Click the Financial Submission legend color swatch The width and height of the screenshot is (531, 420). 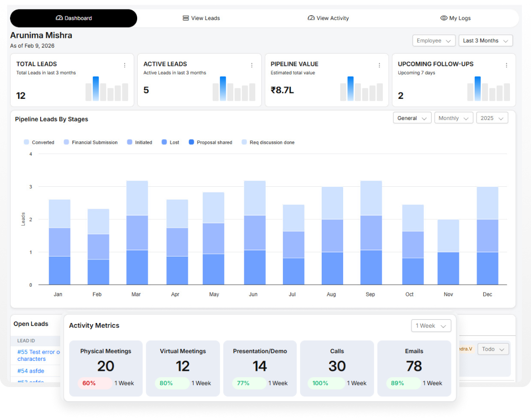point(66,142)
